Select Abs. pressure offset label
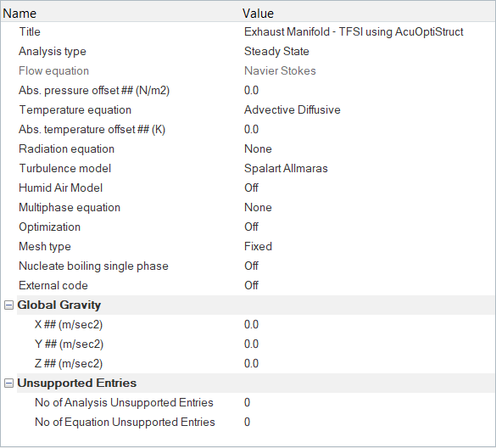 tap(94, 91)
